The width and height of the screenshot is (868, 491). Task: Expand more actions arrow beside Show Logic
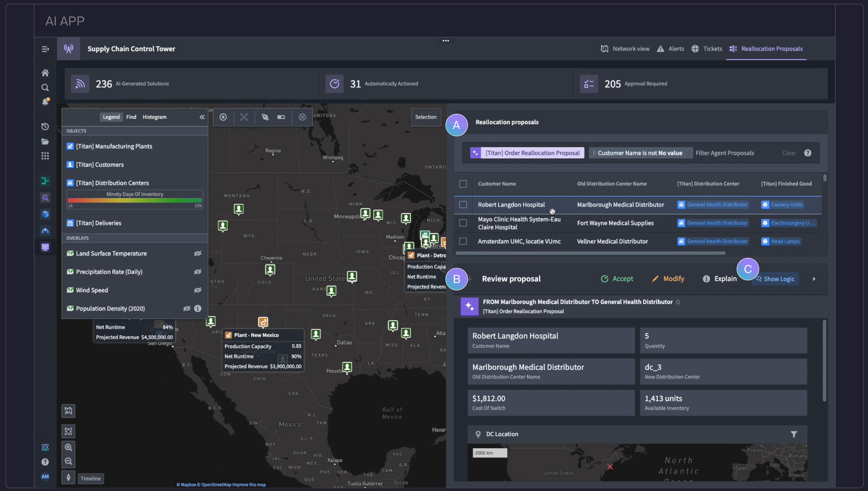pos(814,279)
